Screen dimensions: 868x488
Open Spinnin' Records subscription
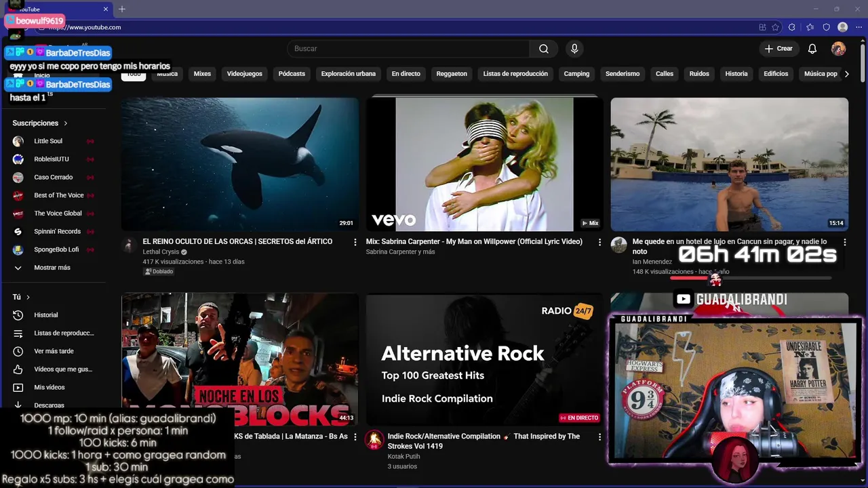coord(58,232)
